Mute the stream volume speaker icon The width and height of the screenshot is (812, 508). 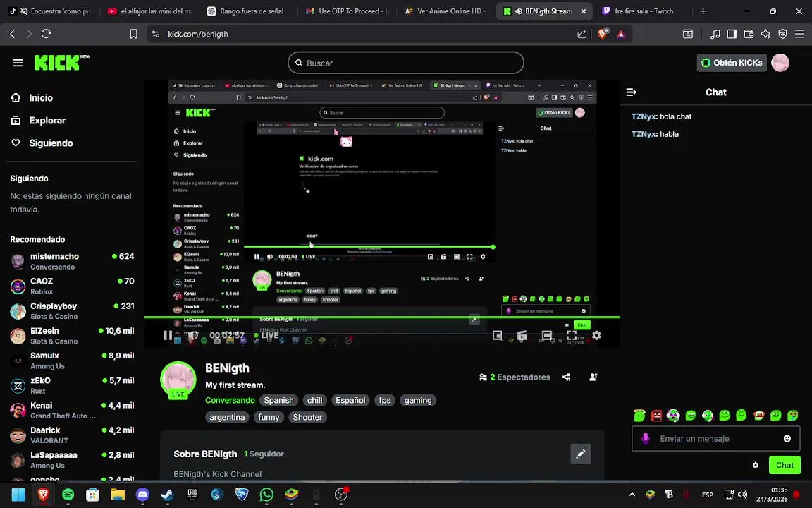192,335
